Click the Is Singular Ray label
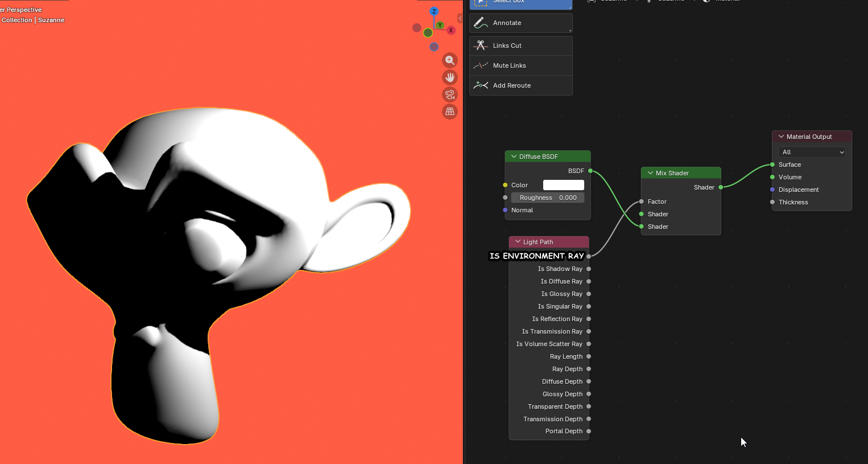Image resolution: width=868 pixels, height=464 pixels. tap(560, 306)
